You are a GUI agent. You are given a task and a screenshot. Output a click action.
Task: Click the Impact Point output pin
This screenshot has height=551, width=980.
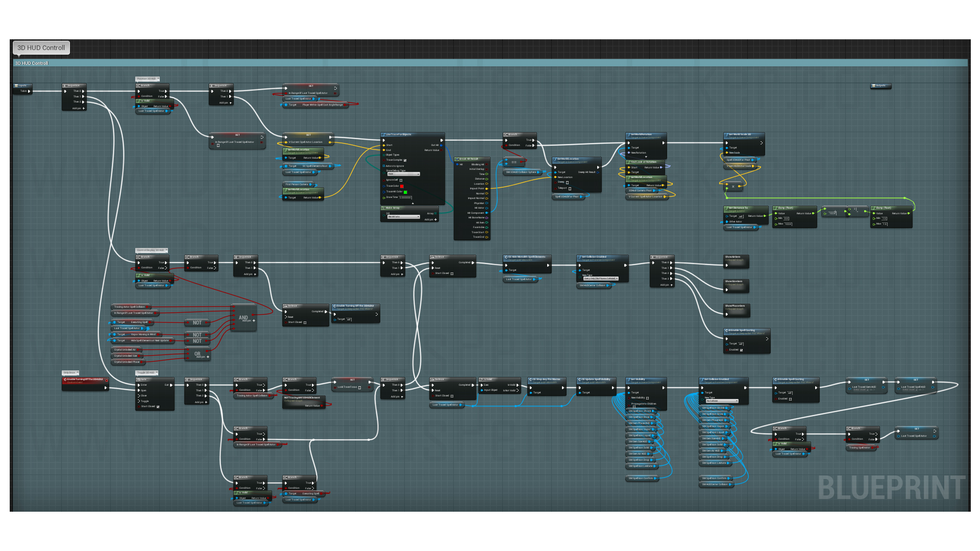click(x=487, y=189)
